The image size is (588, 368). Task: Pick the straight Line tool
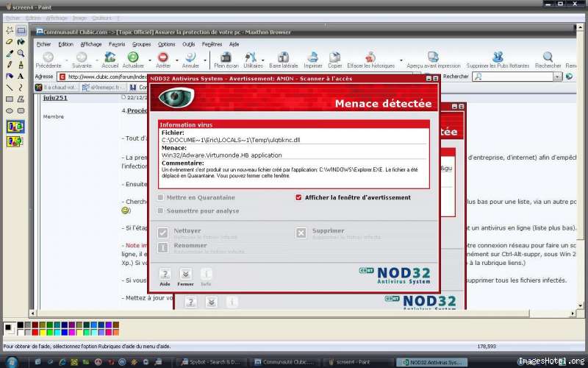click(x=10, y=88)
